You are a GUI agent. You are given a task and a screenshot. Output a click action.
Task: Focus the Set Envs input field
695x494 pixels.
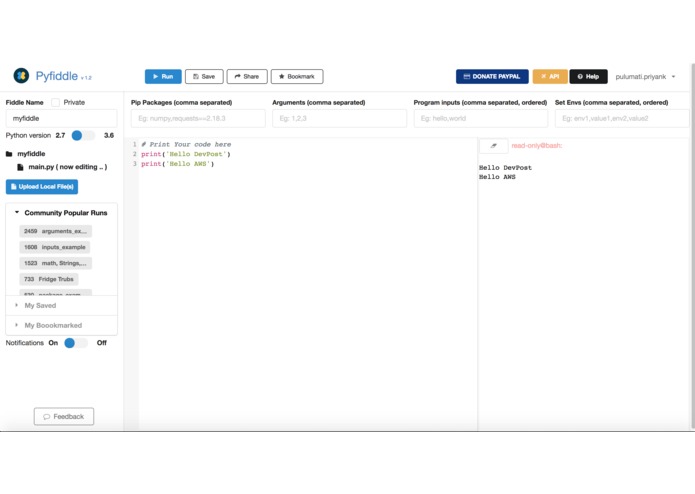(x=622, y=118)
